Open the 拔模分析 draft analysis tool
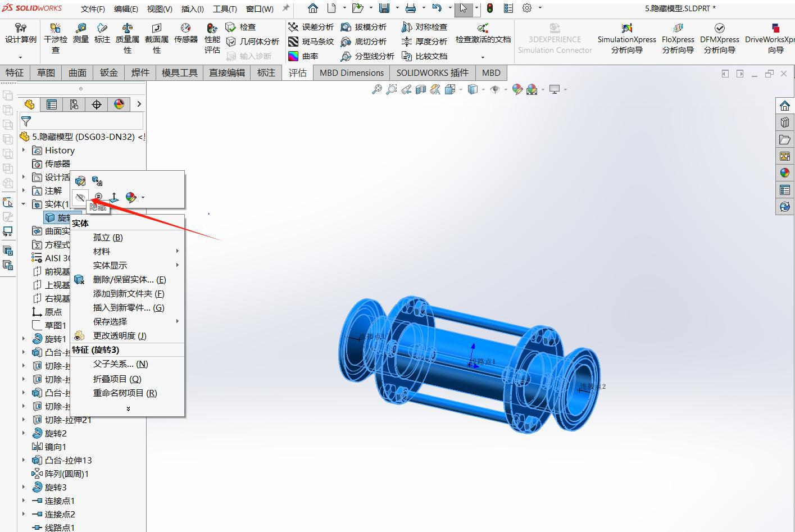 click(x=366, y=26)
